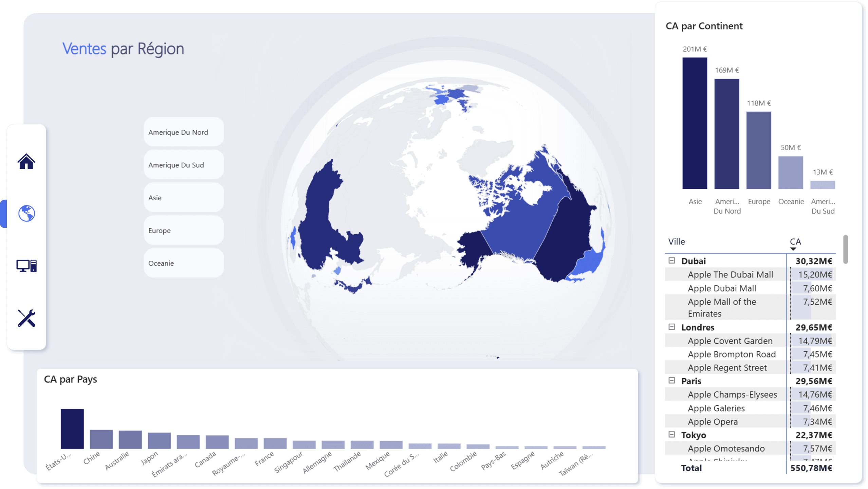Click the CA par Pays chart title
The image size is (868, 489).
point(70,379)
